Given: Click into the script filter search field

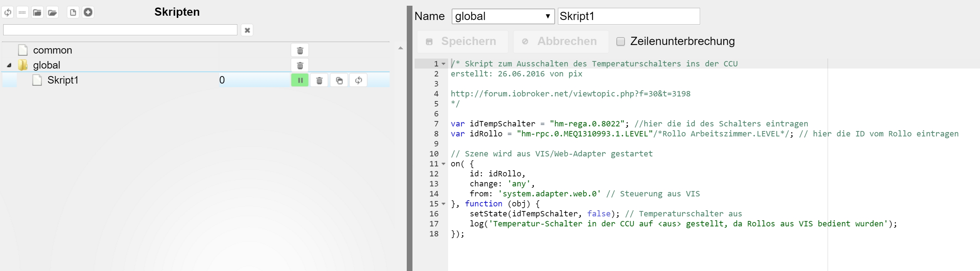Looking at the screenshot, I should [x=120, y=30].
